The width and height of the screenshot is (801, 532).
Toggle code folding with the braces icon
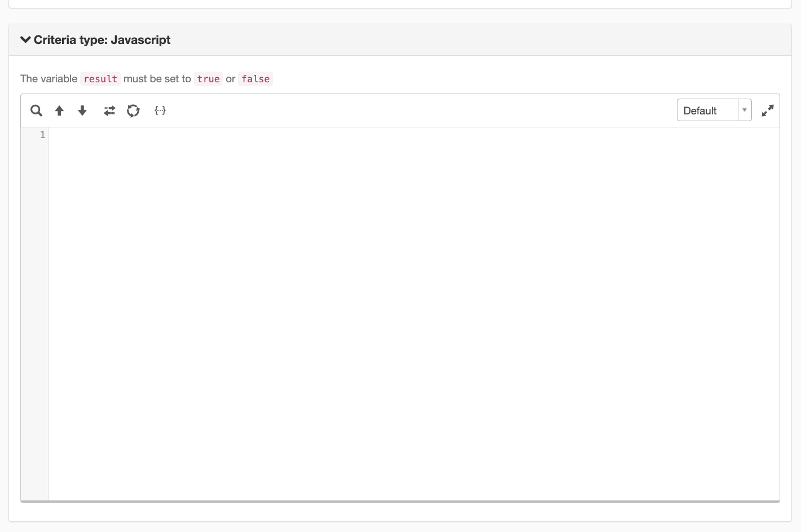click(160, 110)
